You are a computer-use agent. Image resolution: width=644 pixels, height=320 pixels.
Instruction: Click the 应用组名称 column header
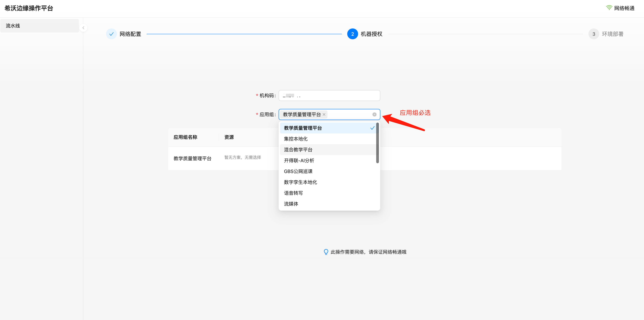click(x=185, y=137)
